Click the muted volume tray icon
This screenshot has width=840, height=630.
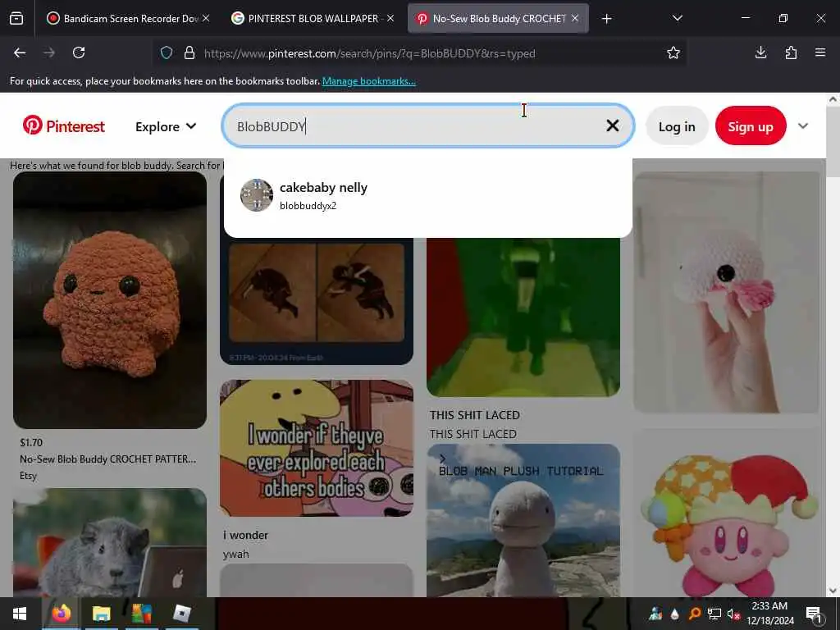(x=733, y=614)
